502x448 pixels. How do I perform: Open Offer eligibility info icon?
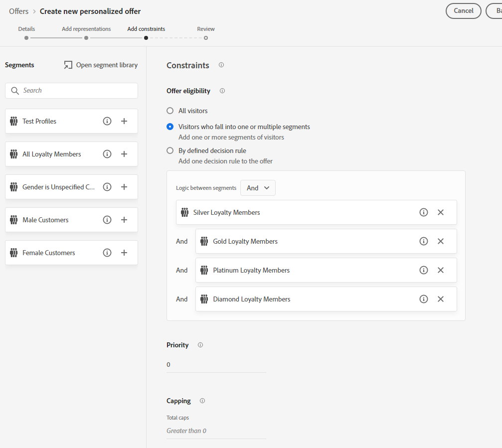click(222, 91)
